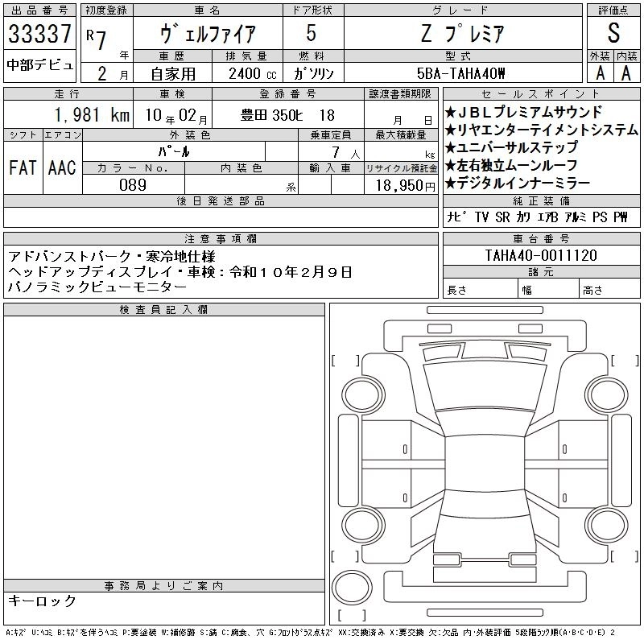This screenshot has width=644, height=644.
Task: Click the 高さ dimension cell
Action: point(609,290)
